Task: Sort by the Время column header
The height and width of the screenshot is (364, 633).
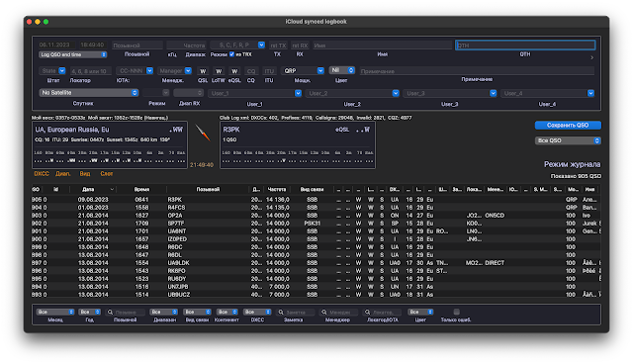Action: [x=141, y=189]
